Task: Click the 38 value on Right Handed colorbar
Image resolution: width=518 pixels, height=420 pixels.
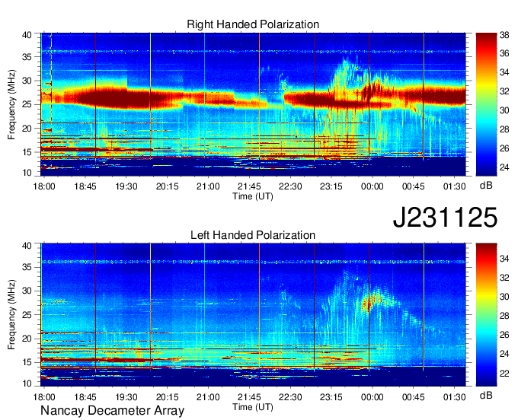Action: pyautogui.click(x=504, y=35)
